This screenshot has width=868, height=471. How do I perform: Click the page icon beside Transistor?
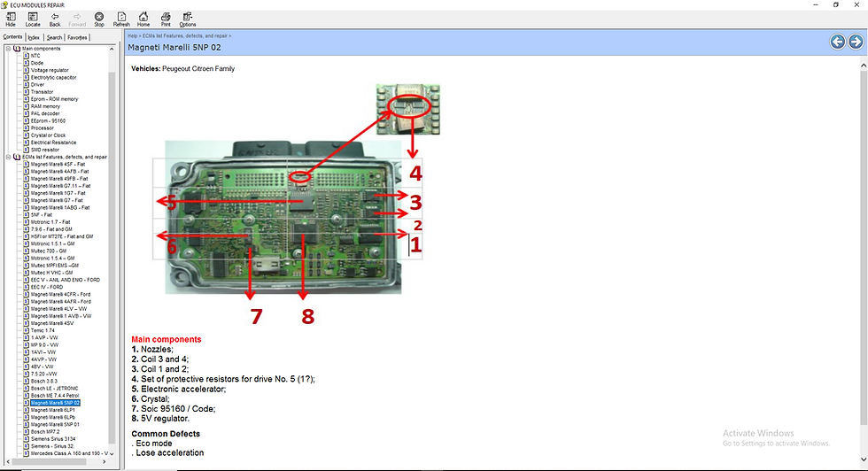pyautogui.click(x=26, y=92)
